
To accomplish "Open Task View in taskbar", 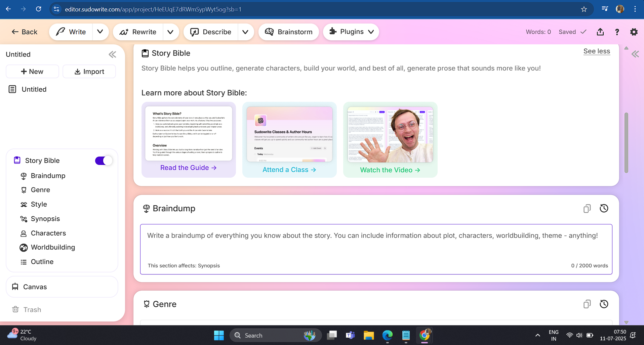I will 332,335.
